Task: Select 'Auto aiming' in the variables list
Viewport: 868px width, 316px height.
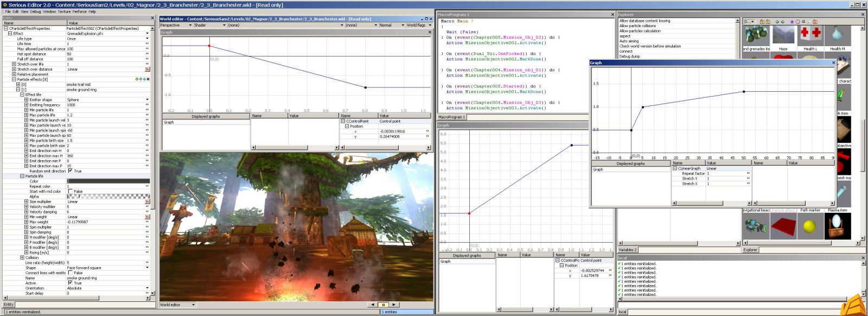Action: point(629,41)
